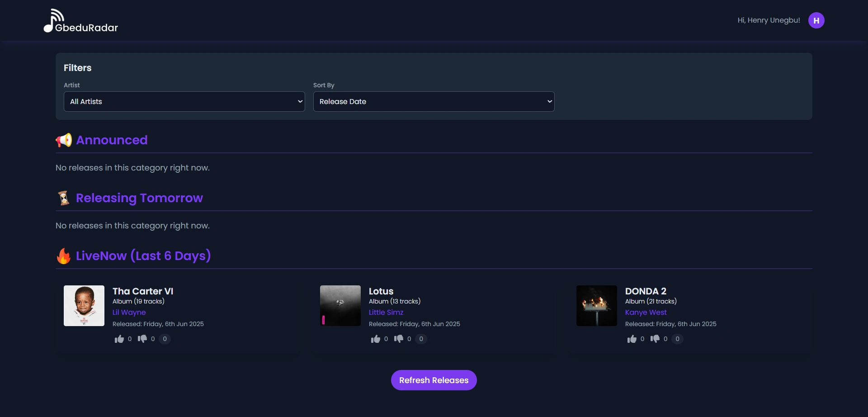The image size is (868, 417).
Task: Open Little Simz artist link
Action: (x=386, y=313)
